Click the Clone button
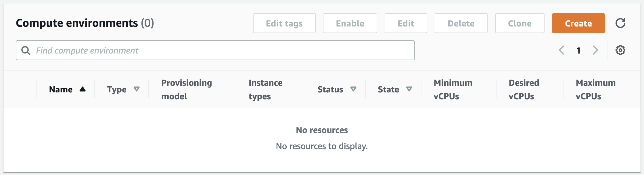This screenshot has height=175, width=644. tap(520, 23)
